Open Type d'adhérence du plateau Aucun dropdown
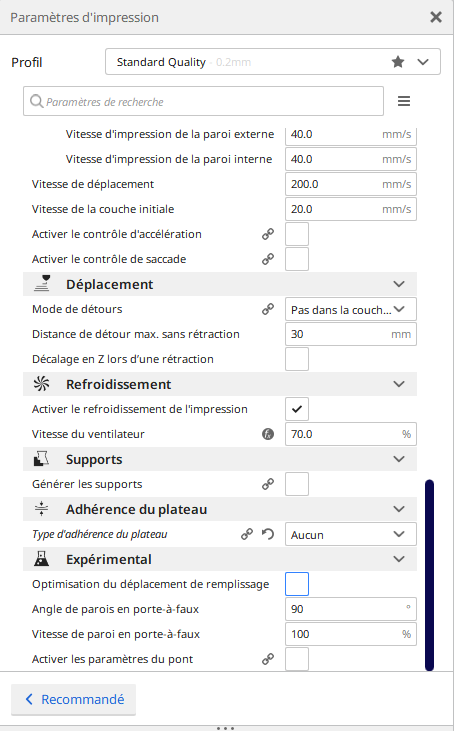Image resolution: width=454 pixels, height=731 pixels. [351, 534]
